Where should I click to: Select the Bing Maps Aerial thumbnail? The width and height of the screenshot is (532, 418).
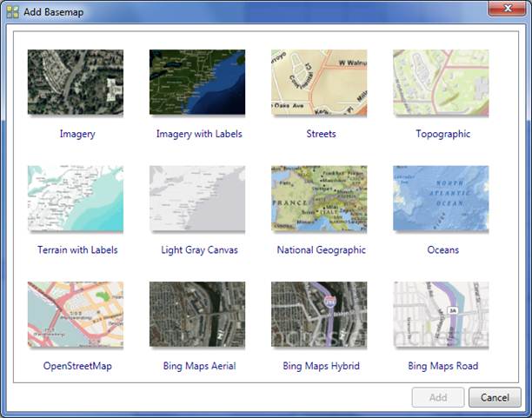(x=197, y=315)
